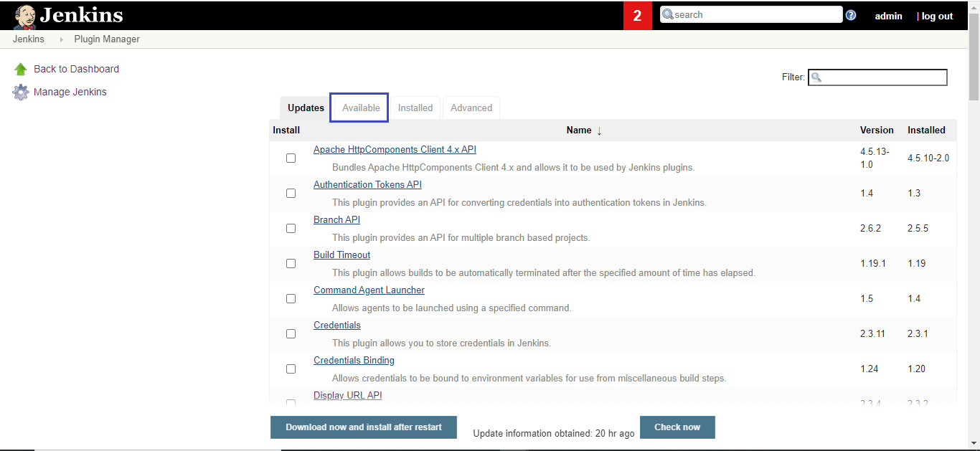
Task: Enable installation of Build Timeout plugin
Action: click(x=291, y=263)
